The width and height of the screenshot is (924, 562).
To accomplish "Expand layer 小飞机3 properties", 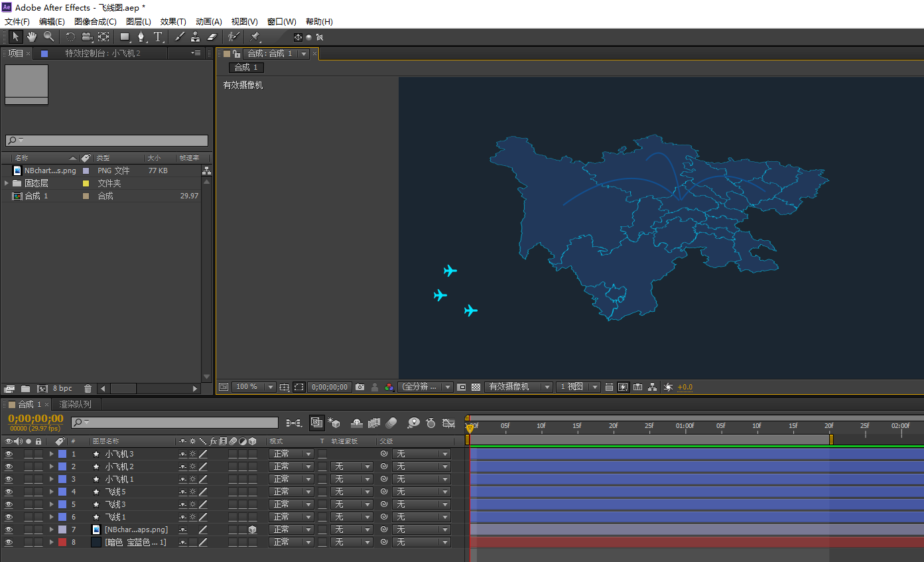I will pyautogui.click(x=51, y=454).
